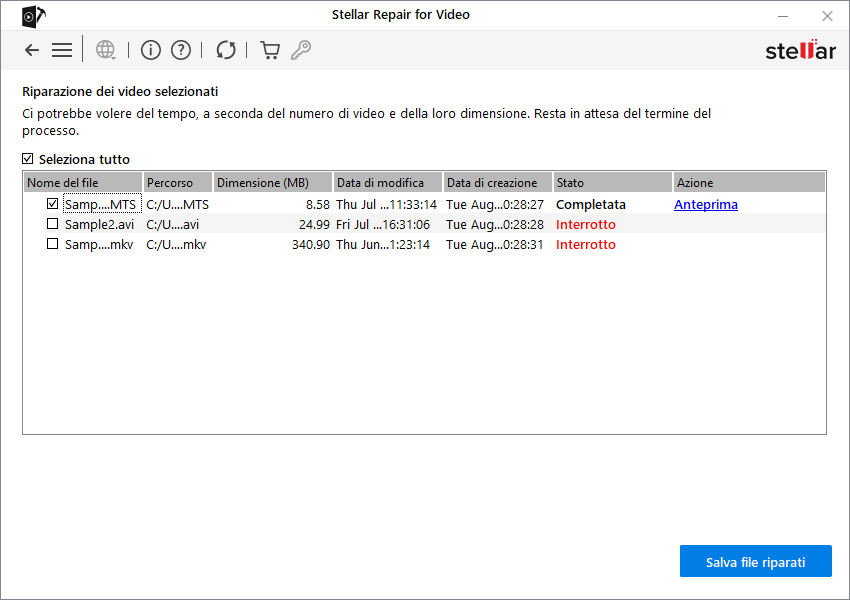Select the Samp....mkv file name

tap(99, 244)
